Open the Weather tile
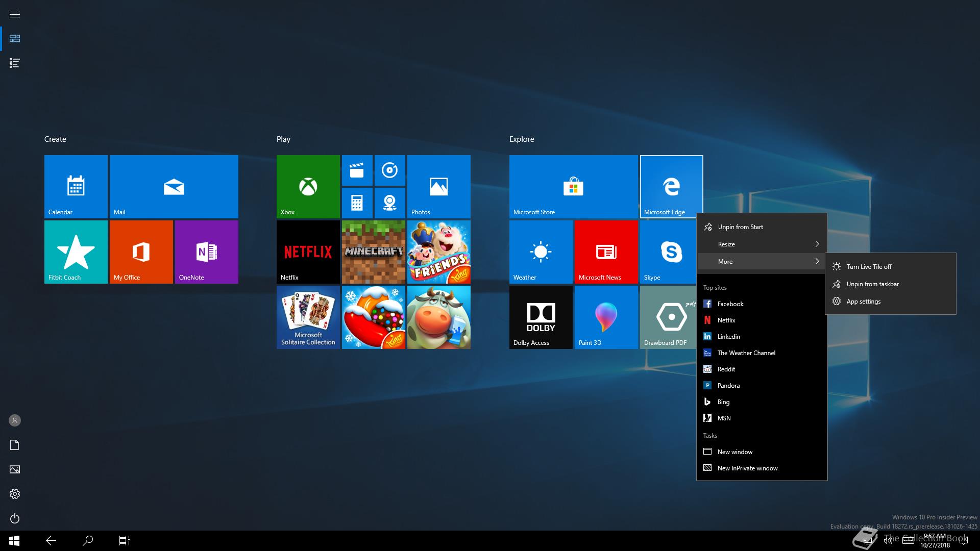This screenshot has width=980, height=551. coord(541,252)
